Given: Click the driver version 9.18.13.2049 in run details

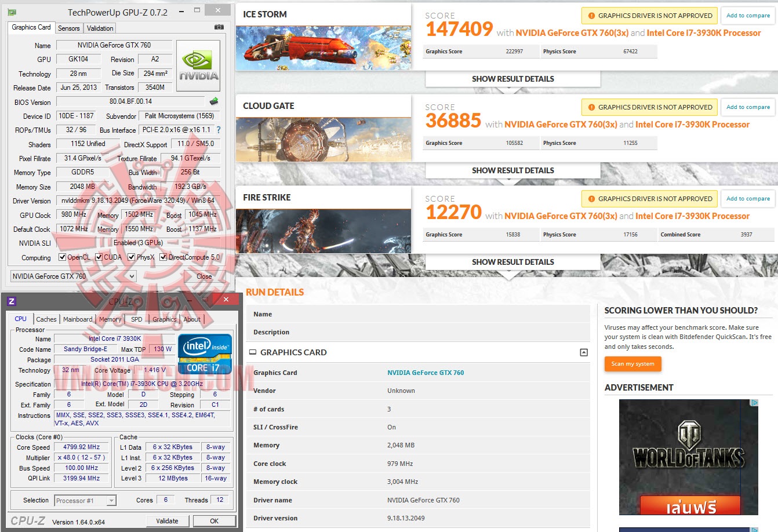Looking at the screenshot, I should tap(406, 518).
